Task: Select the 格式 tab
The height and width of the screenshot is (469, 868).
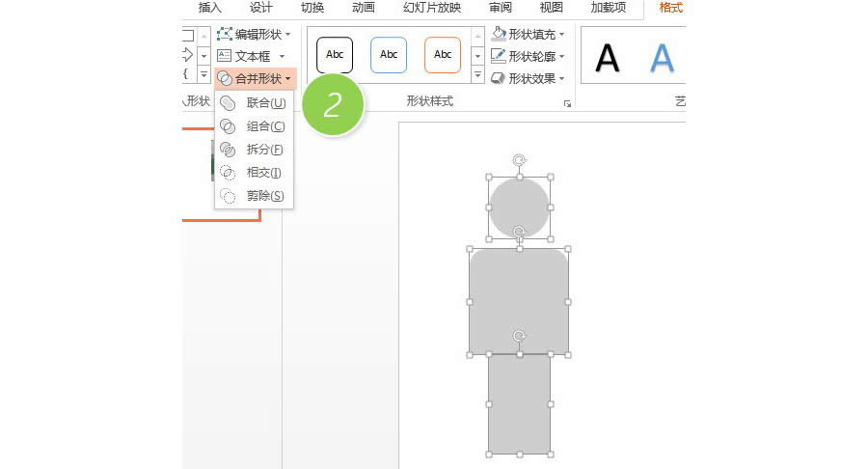Action: coord(671,7)
